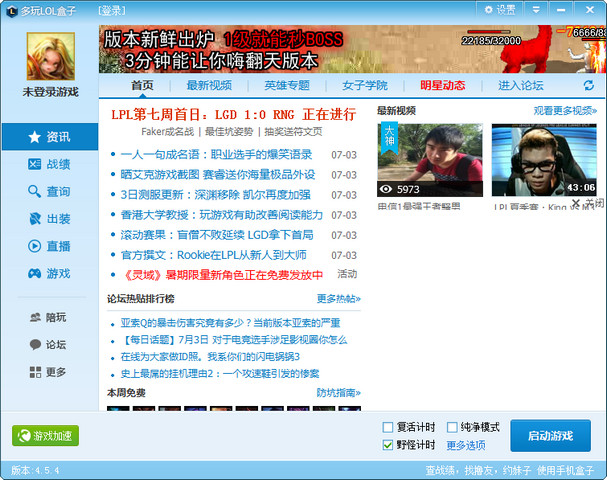
Task: Open news 香港大学教授 article
Action: pos(221,215)
